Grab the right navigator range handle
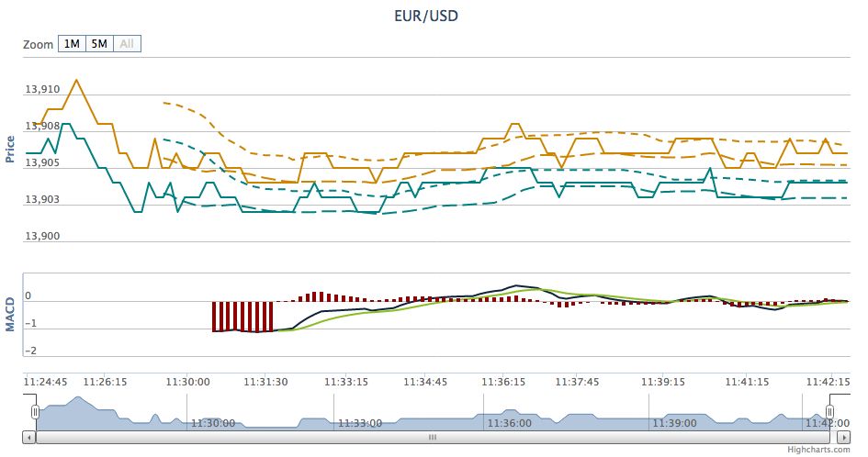Viewport: 868px width, 457px height. [x=829, y=412]
